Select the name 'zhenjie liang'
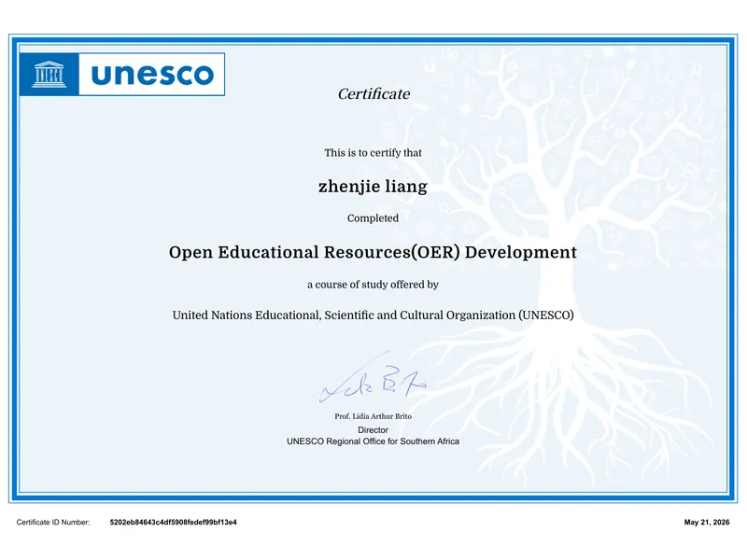Screen dimensions: 747x560 (x=373, y=186)
